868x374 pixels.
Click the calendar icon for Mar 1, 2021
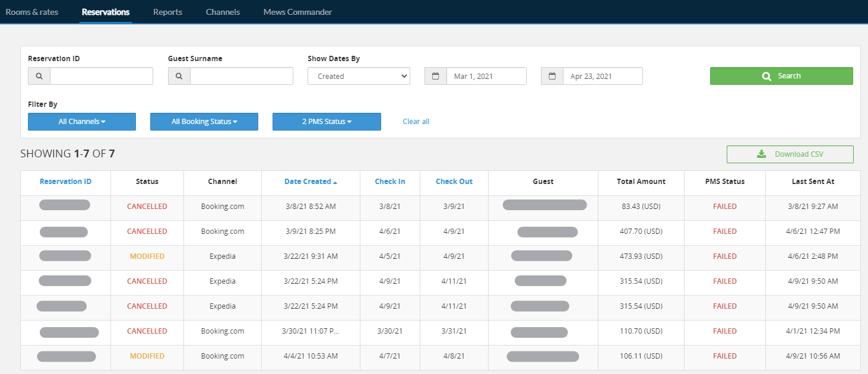[436, 76]
